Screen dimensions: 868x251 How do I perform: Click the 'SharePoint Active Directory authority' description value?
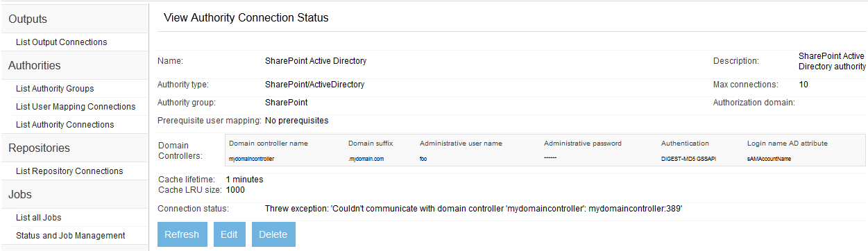pyautogui.click(x=832, y=61)
